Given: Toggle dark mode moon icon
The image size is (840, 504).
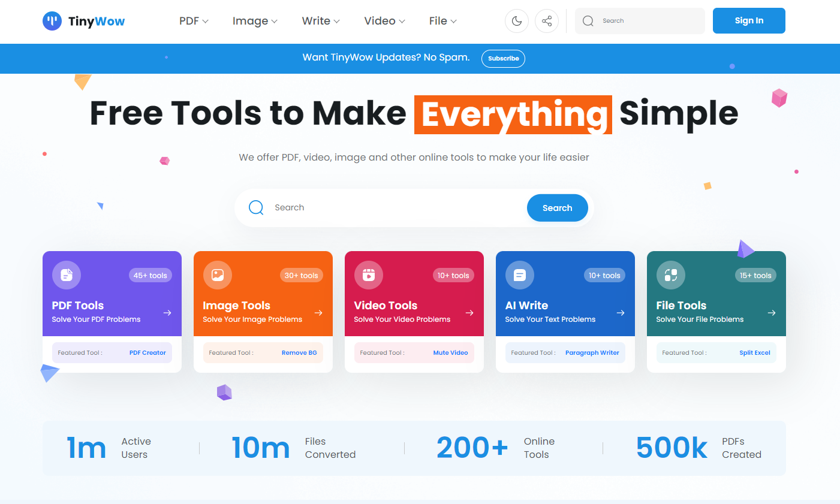Looking at the screenshot, I should coord(517,21).
